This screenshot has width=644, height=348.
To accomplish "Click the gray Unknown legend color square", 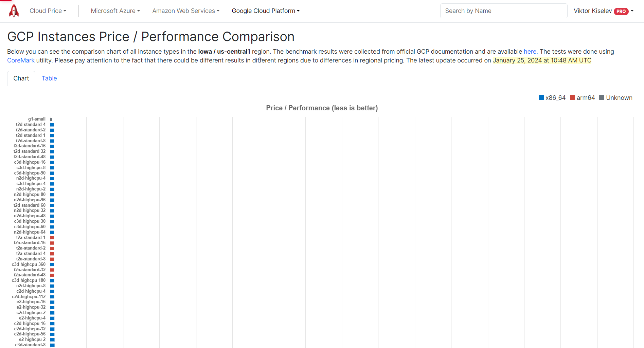I will tap(602, 98).
